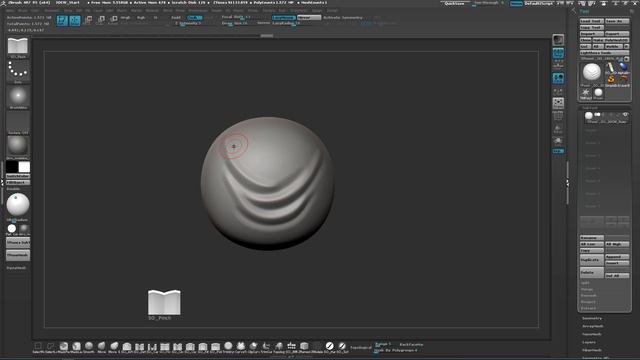Image resolution: width=640 pixels, height=360 pixels.
Task: Expand the ArrayMesh sub-palette
Action: coord(593,326)
